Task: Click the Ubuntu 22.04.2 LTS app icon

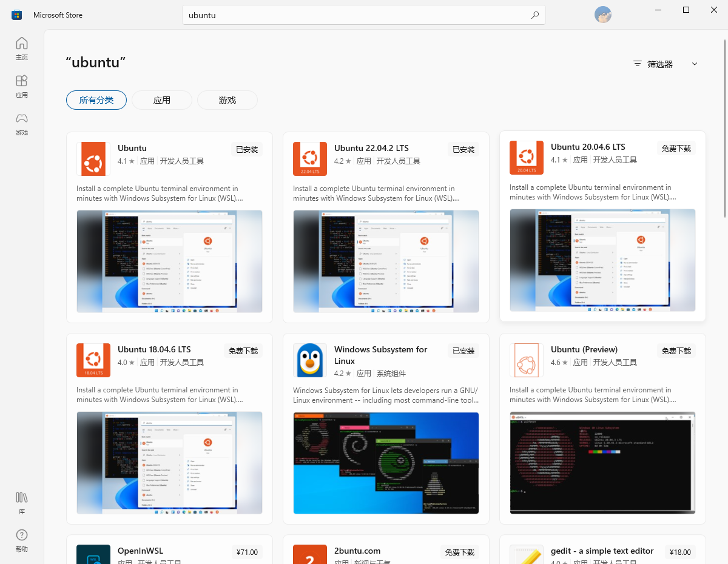Action: [x=309, y=158]
